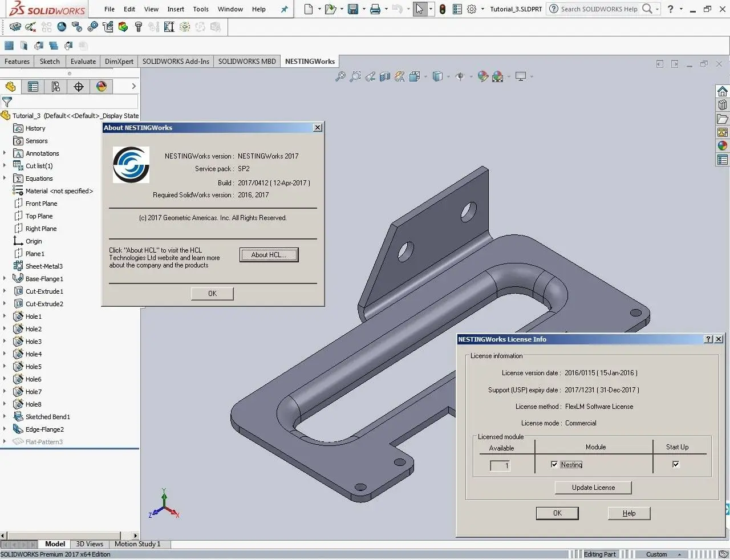
Task: Open the ConfigurationManager tab icon
Action: coord(56,87)
